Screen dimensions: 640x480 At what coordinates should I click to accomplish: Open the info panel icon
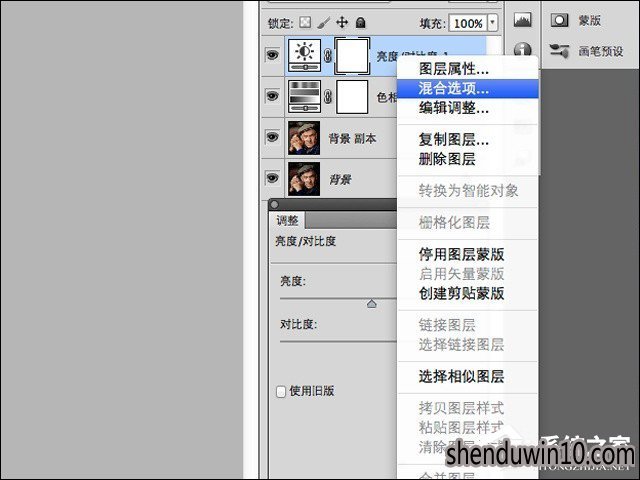point(522,51)
